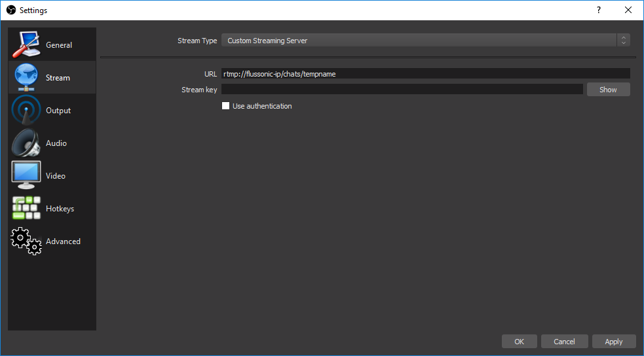Viewport: 644px width, 356px height.
Task: Click the Show button for the stream key
Action: (608, 90)
